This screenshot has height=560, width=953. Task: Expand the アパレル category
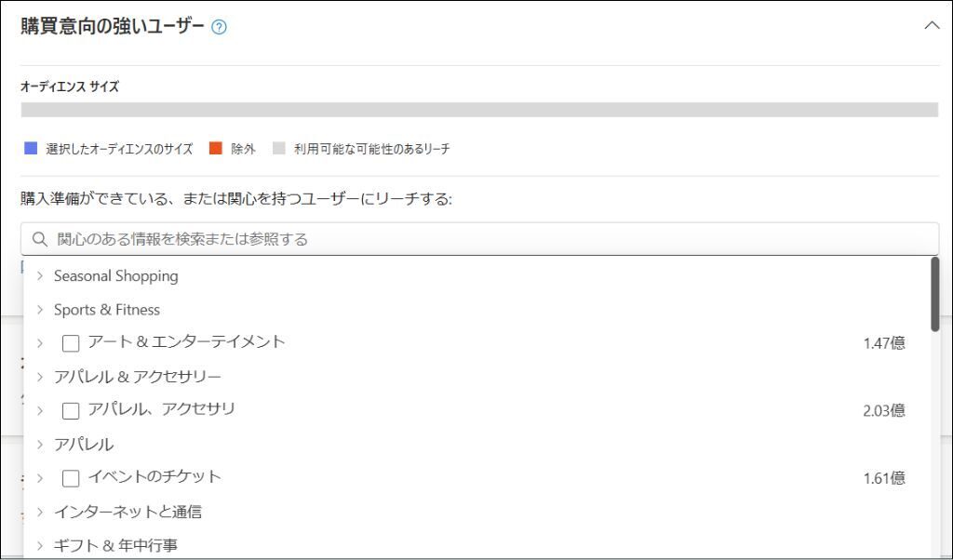[x=40, y=445]
